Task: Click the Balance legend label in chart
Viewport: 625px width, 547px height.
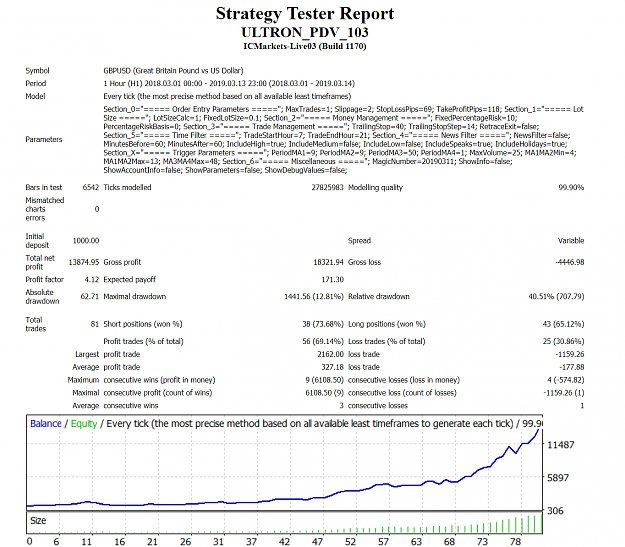Action: [x=46, y=423]
